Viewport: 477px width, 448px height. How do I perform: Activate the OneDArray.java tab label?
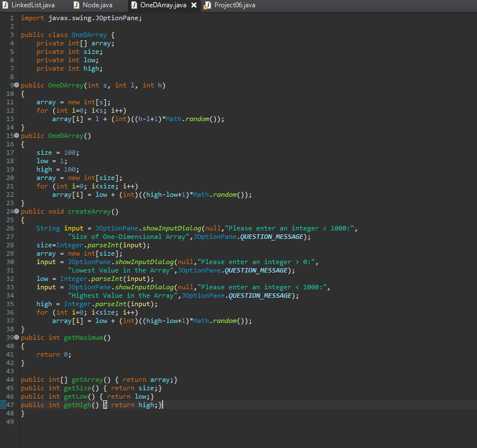coord(163,5)
